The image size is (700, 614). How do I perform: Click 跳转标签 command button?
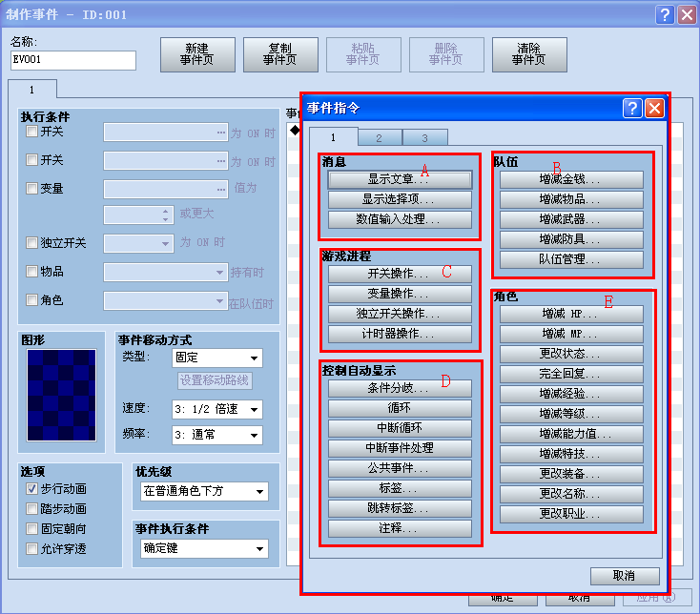click(400, 509)
